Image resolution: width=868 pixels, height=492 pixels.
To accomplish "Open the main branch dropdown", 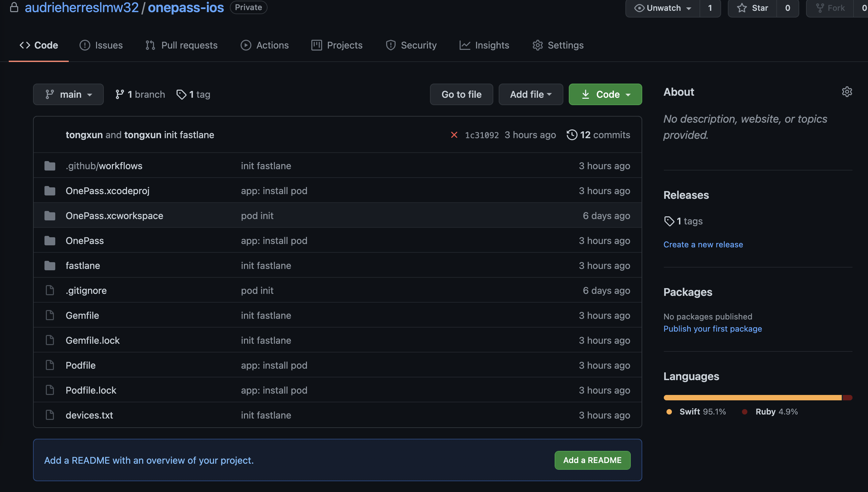I will [68, 95].
